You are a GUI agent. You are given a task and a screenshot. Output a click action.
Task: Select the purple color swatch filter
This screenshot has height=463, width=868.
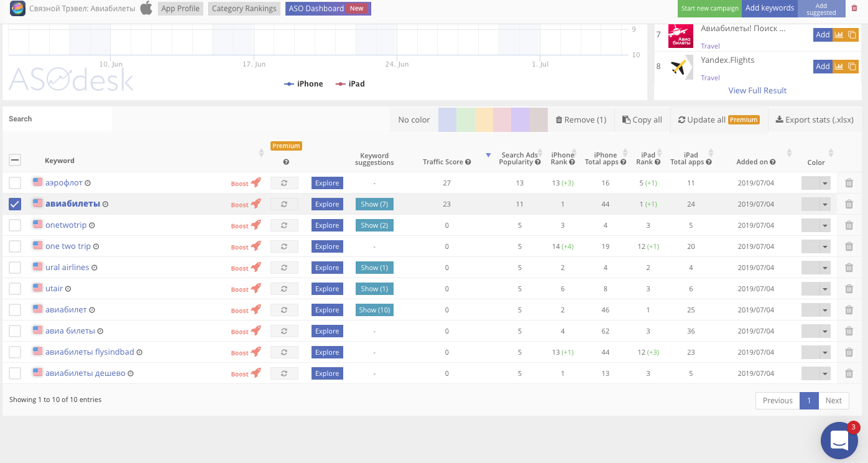click(520, 119)
